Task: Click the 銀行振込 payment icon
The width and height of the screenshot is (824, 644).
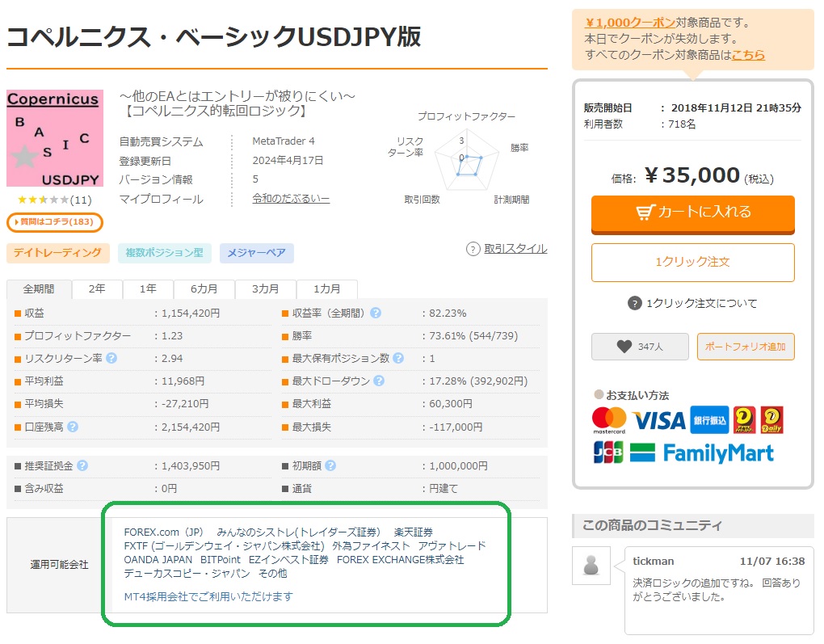Action: (709, 420)
